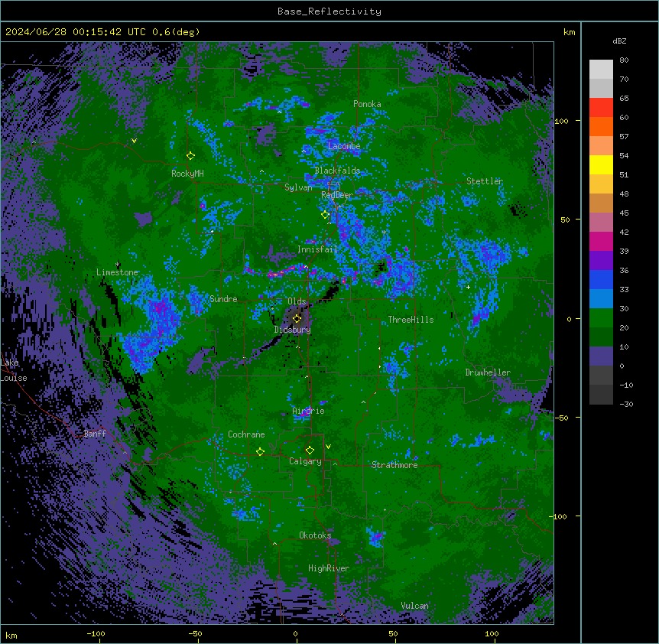Pick the brown 45-48 dBZ legend swatch

601,203
